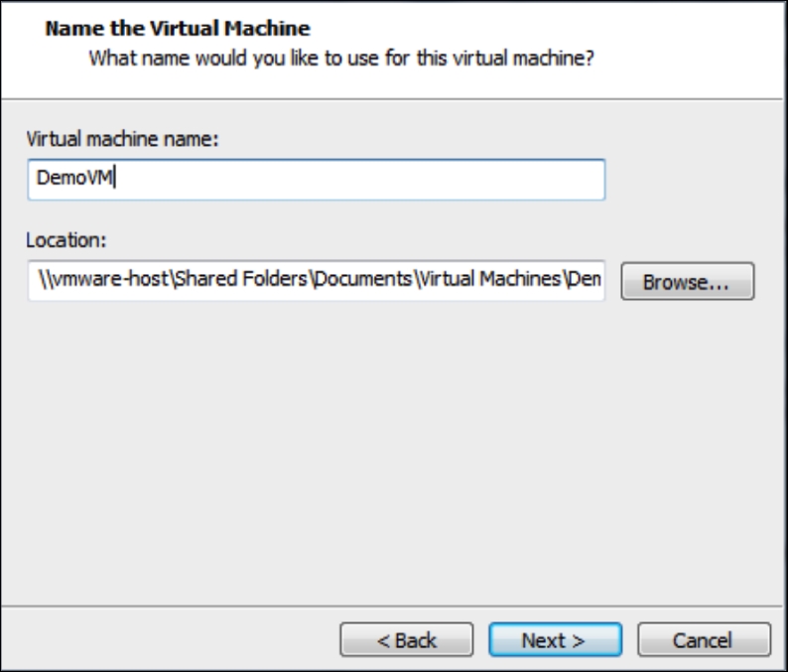Focus the Virtual machine name field
Screen dimensions: 788x672
(317, 180)
